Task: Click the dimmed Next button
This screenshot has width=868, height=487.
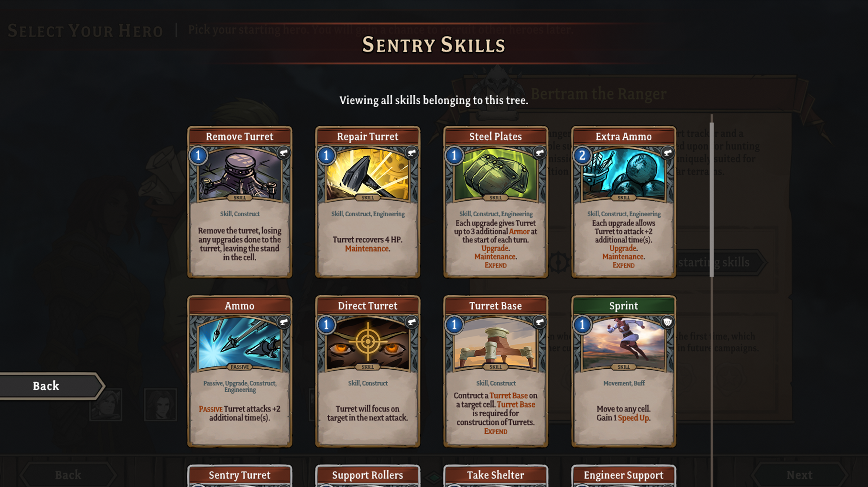Action: [x=799, y=475]
